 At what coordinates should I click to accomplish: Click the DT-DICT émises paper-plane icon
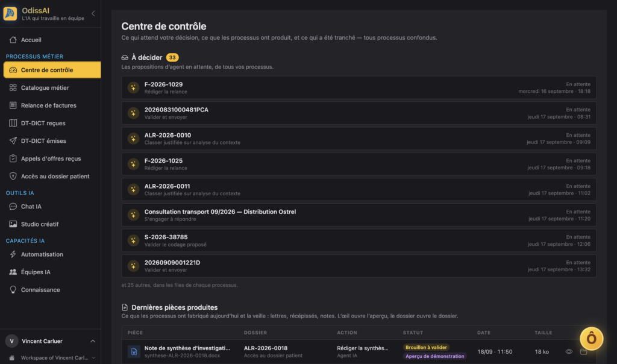(13, 141)
